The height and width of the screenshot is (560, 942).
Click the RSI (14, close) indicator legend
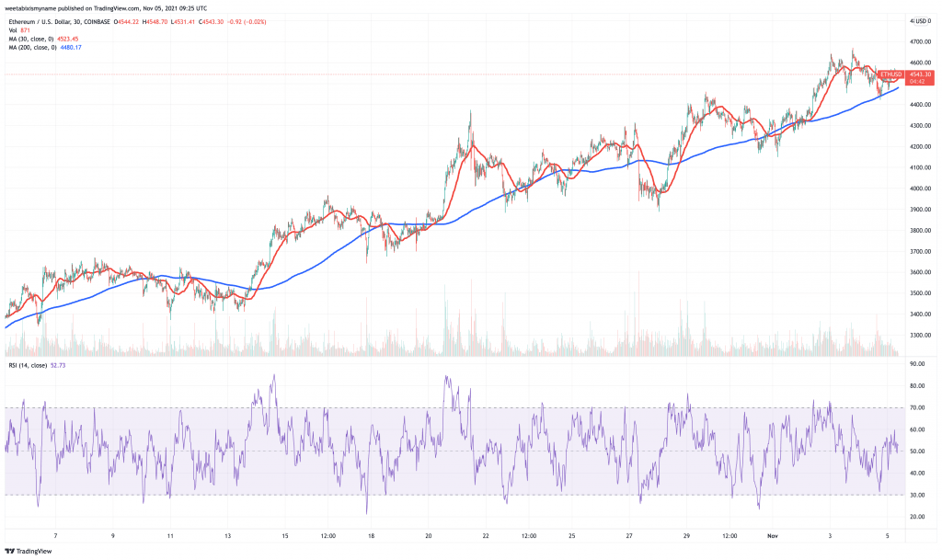(x=28, y=365)
